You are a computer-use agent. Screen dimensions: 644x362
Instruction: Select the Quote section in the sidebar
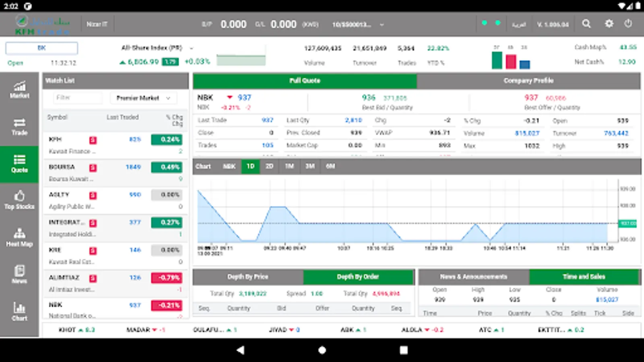pyautogui.click(x=19, y=164)
